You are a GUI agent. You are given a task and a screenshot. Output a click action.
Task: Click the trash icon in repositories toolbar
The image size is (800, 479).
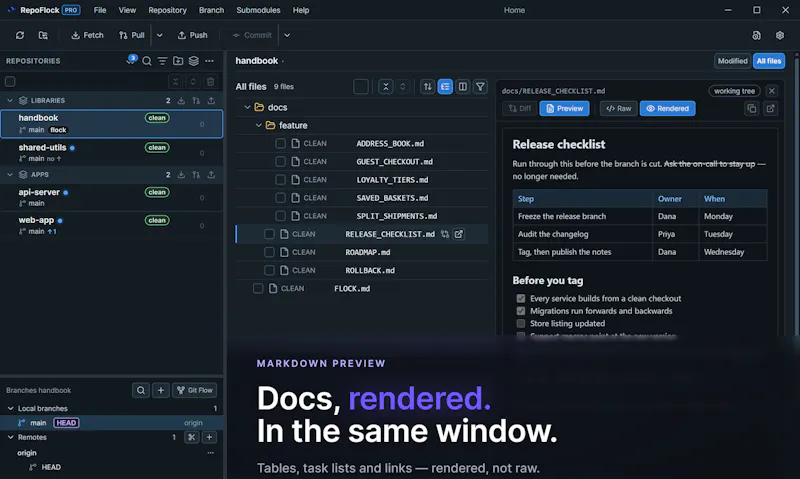point(210,82)
